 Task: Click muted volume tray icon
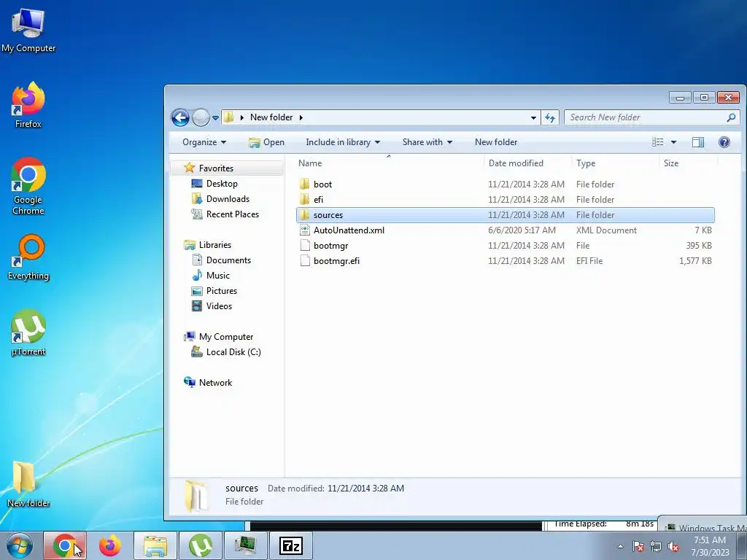click(673, 546)
